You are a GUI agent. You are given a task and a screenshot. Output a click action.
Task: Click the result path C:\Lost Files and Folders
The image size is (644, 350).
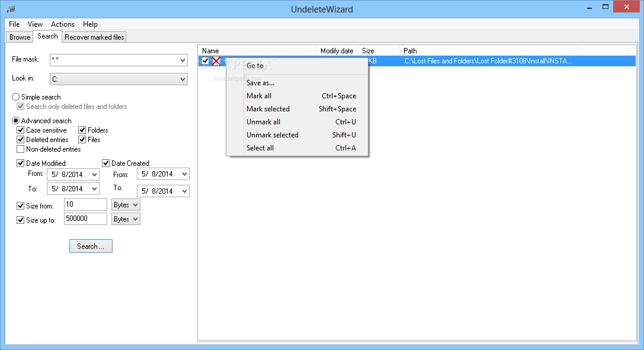pyautogui.click(x=488, y=61)
